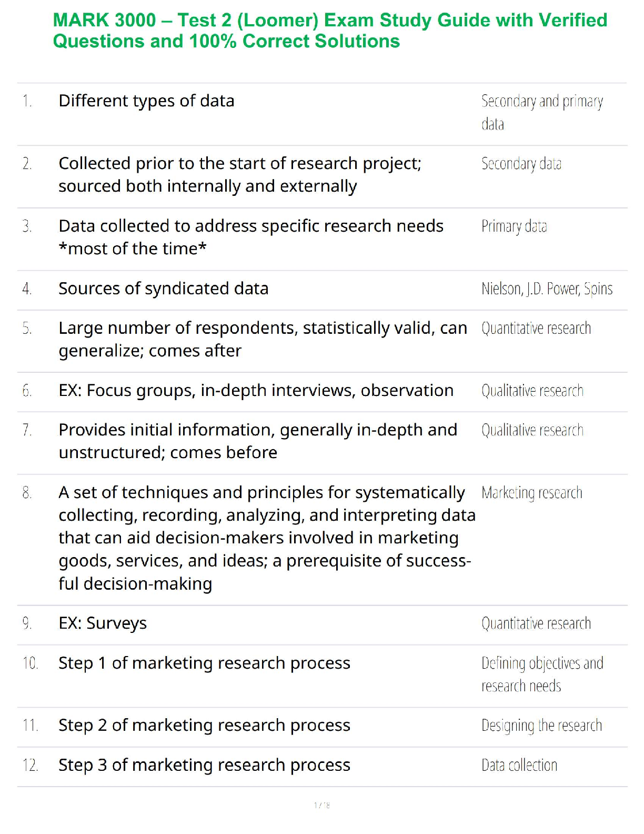Select "Defining objectives and research needs" answer
This screenshot has height=834, width=644.
point(541,674)
